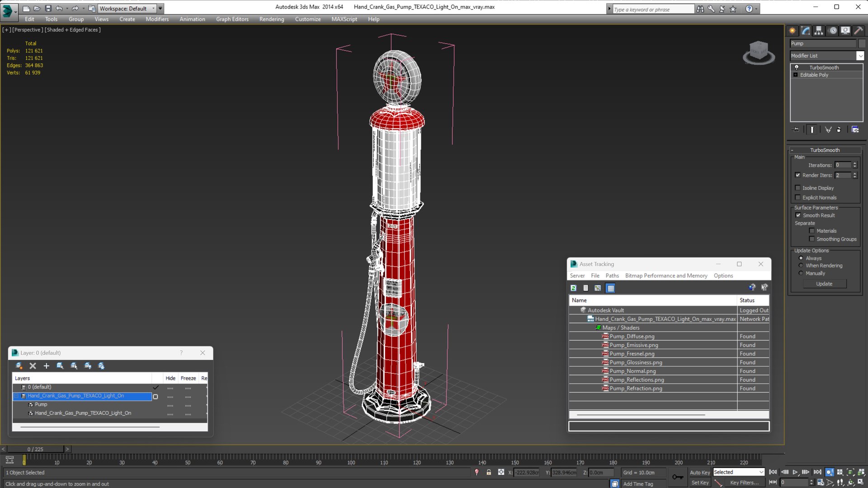Screen dimensions: 868x488
Task: Click the TurboSmooth Update button
Action: tap(824, 284)
